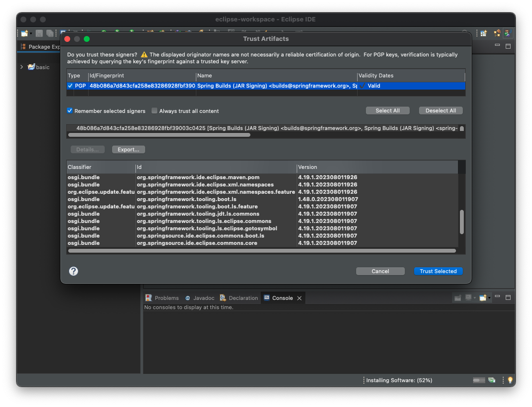Open the New wizard dropdown arrow
Viewport: 532px width, 407px height.
31,34
